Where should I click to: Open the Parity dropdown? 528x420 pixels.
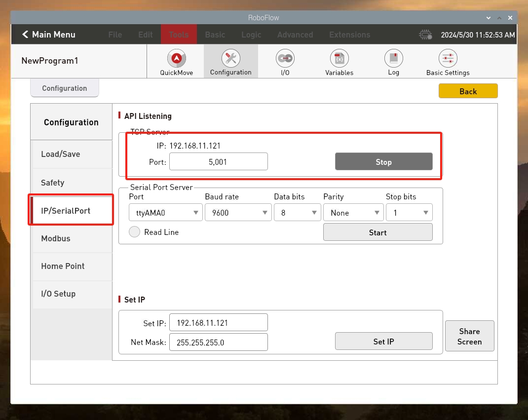[x=353, y=213]
